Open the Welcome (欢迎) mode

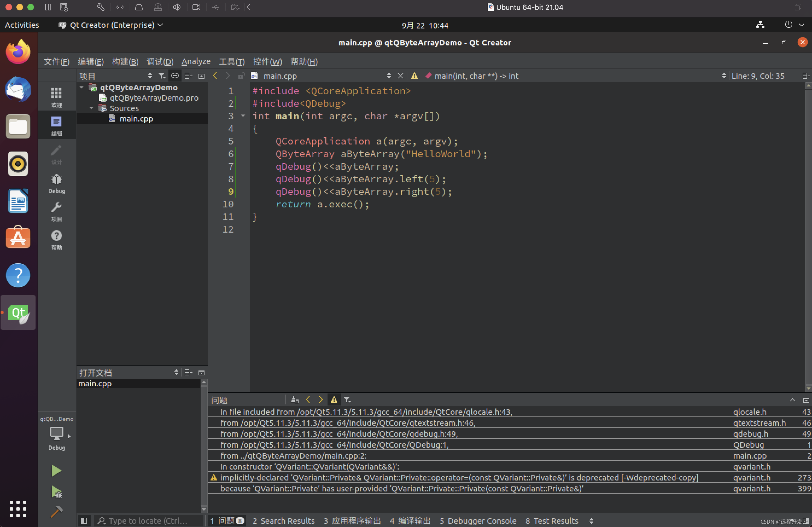[x=57, y=97]
